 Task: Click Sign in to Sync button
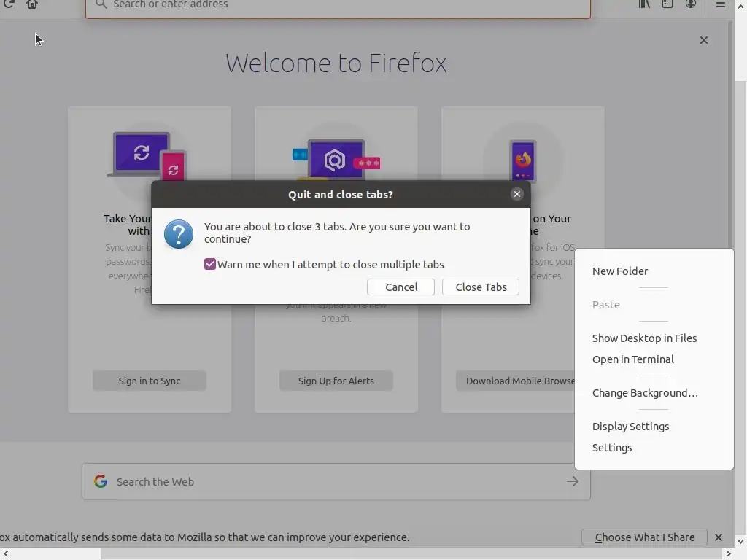150,381
